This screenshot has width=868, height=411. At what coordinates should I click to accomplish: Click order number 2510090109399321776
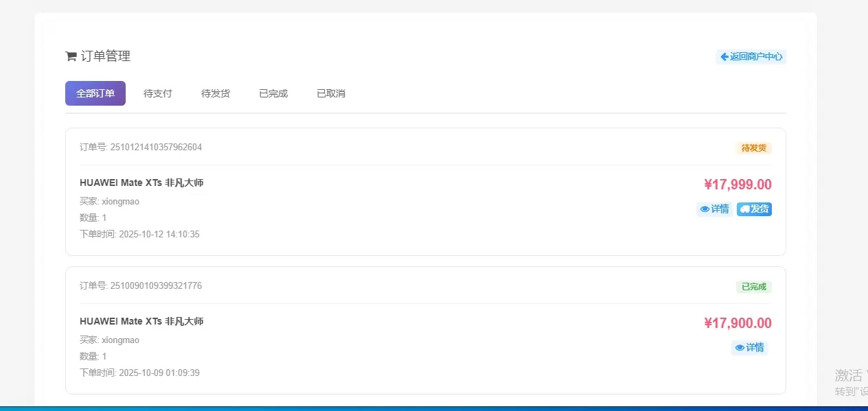(156, 285)
